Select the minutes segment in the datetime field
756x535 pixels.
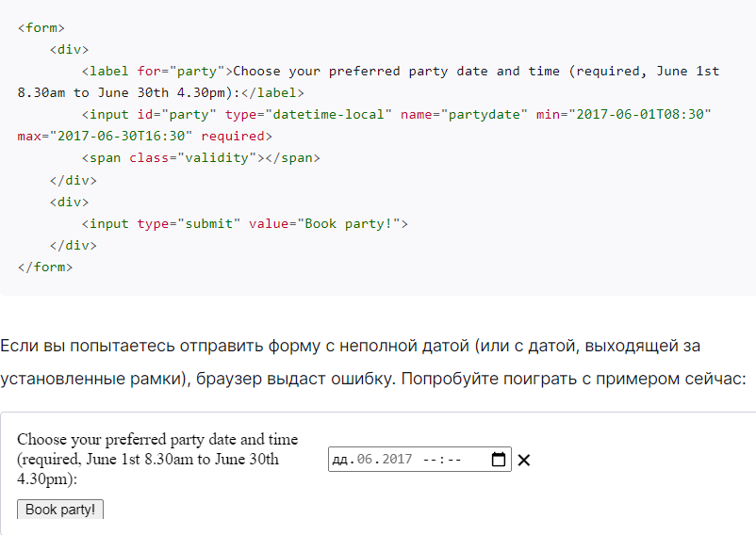pos(453,460)
